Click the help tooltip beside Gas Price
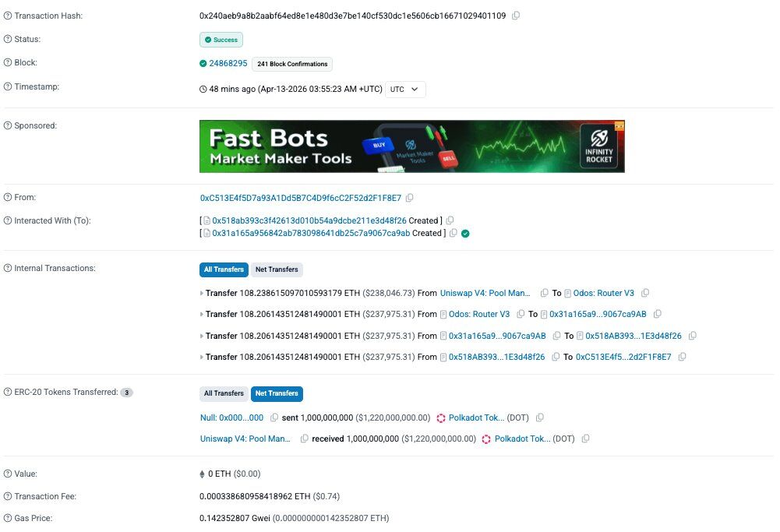This screenshot has height=532, width=780. tap(6, 517)
